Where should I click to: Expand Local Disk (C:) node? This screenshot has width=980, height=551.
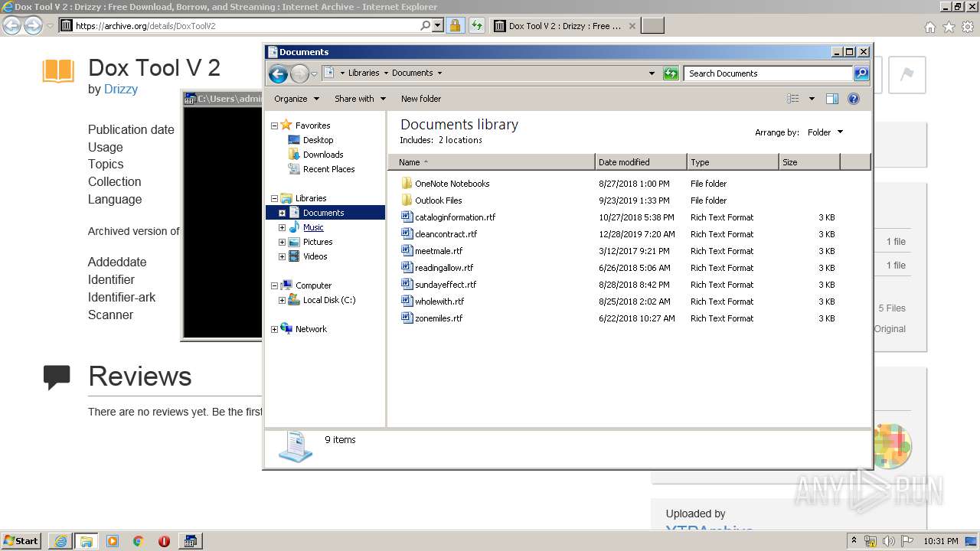[x=283, y=300]
